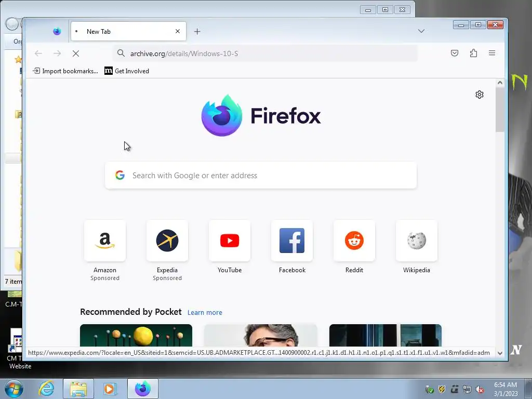This screenshot has height=399, width=532.
Task: Expand the list all tabs chevron
Action: coord(421,31)
